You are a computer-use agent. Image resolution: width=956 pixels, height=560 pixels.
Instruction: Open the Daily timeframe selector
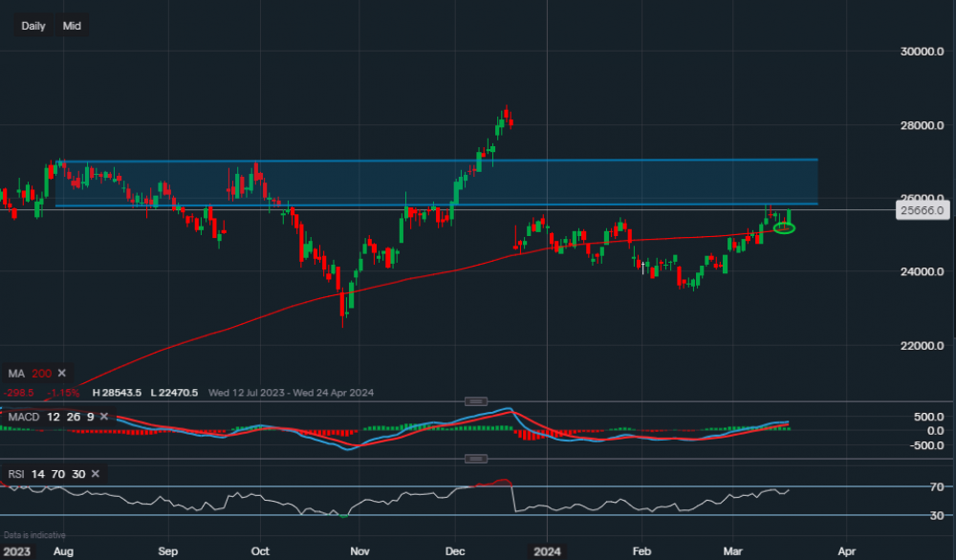(33, 26)
